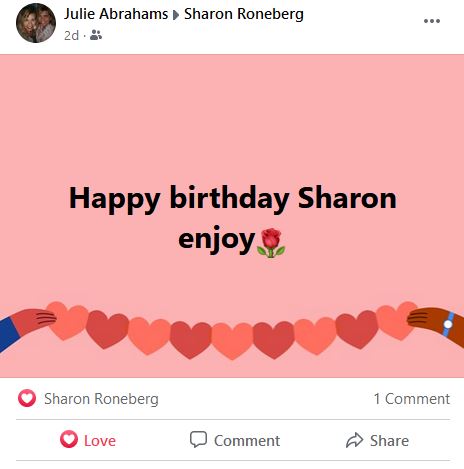Click the hearts garland on pink background
464x469 pixels.
click(x=232, y=330)
